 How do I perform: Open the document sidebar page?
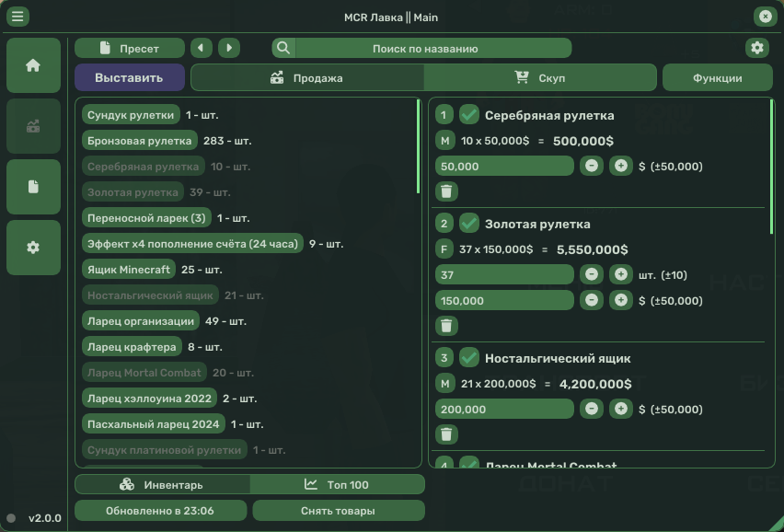coord(33,187)
